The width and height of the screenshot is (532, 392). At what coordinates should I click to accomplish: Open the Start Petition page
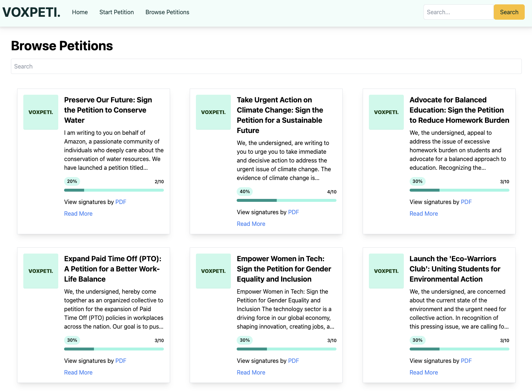(117, 12)
